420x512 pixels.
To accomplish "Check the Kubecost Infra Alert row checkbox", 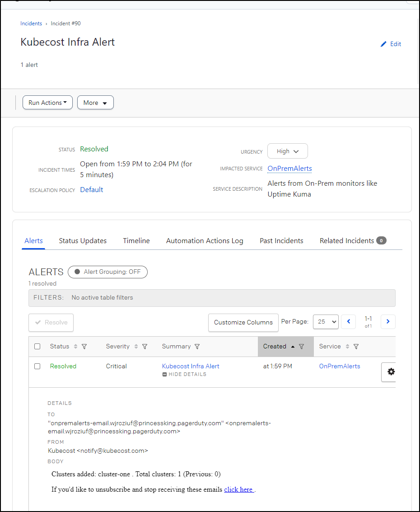I will (37, 366).
